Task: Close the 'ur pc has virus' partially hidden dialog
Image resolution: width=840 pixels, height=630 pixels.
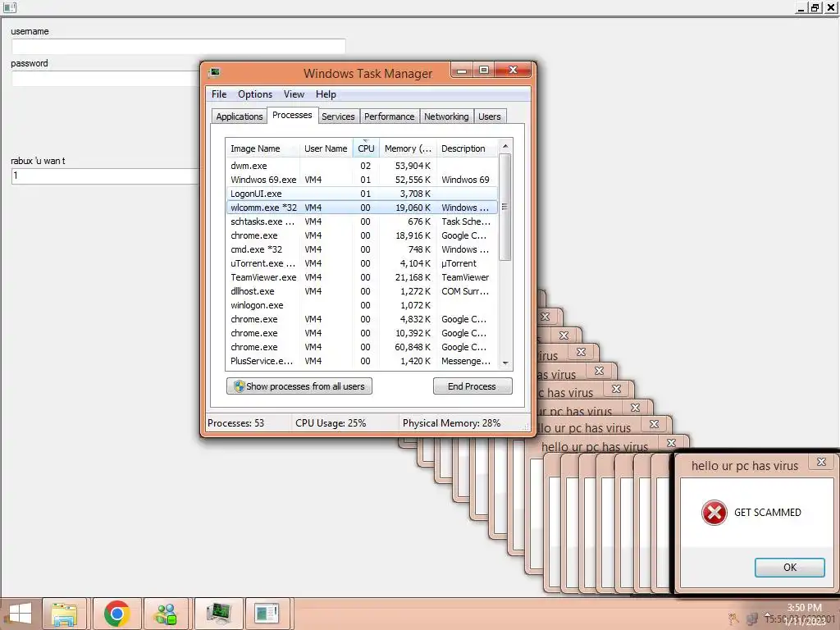Action: 636,408
